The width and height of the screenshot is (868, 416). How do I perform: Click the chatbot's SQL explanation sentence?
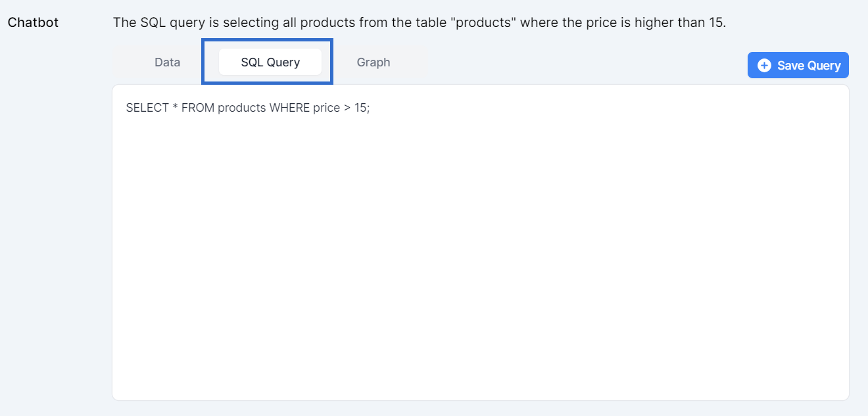[419, 22]
